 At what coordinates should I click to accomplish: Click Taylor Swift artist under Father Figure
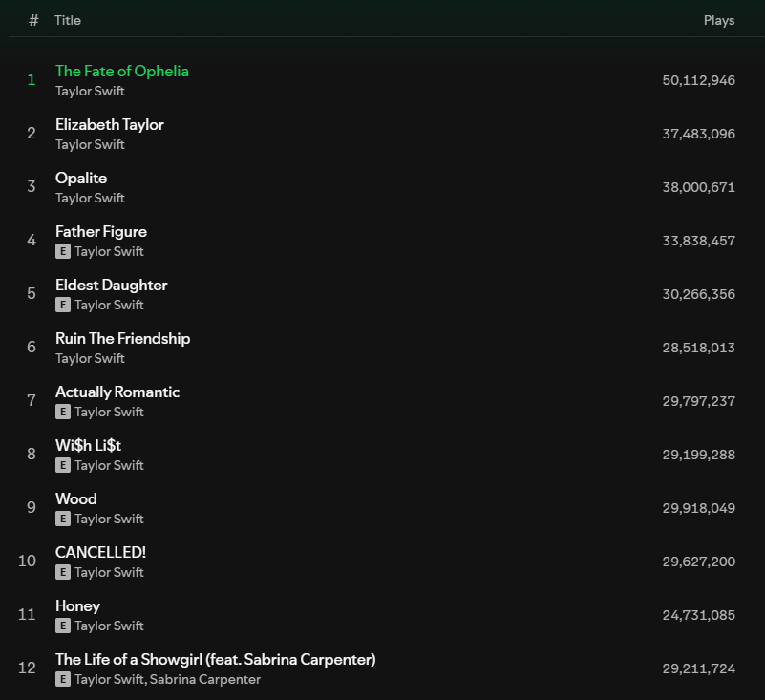point(109,252)
